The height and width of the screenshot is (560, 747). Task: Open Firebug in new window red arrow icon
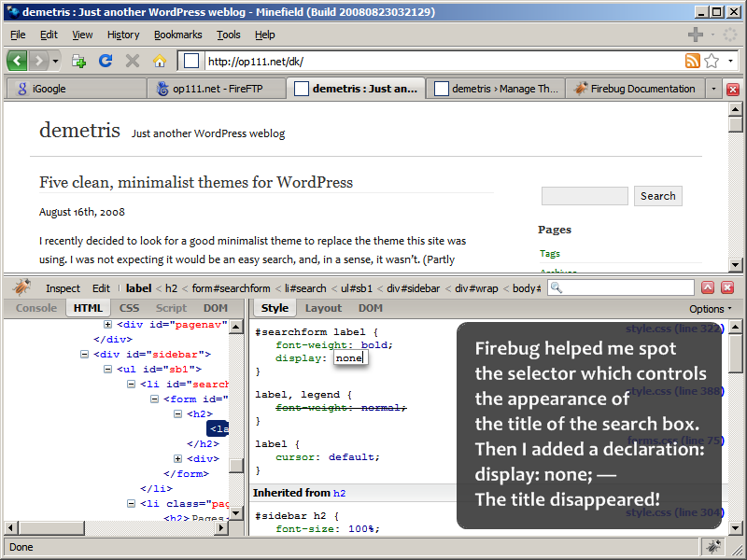(x=708, y=287)
